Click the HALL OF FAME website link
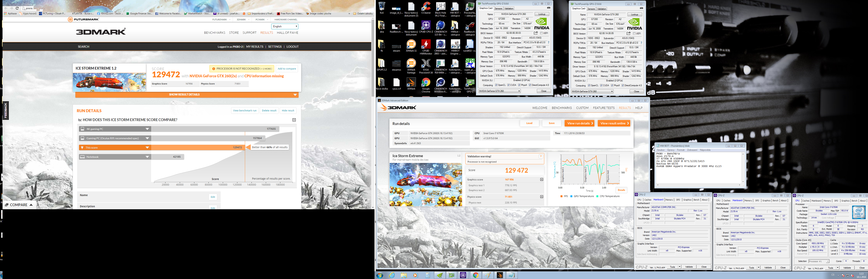The image size is (868, 279). pos(287,33)
